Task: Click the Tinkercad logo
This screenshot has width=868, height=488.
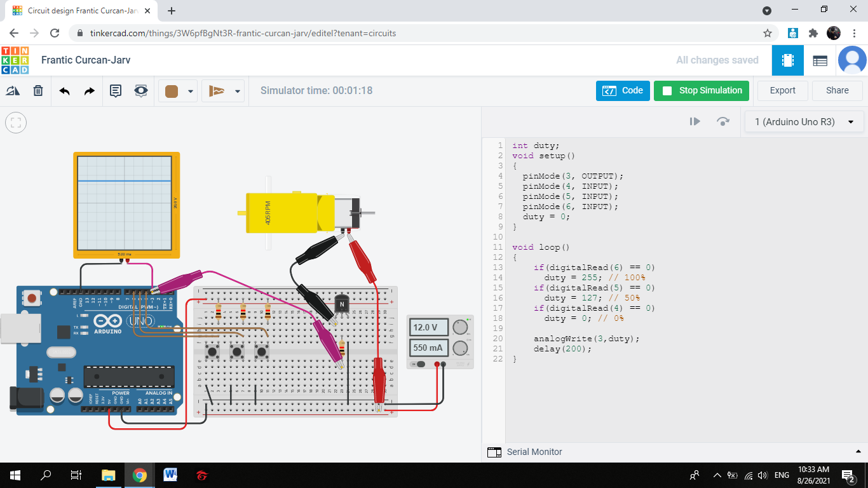Action: (15, 60)
